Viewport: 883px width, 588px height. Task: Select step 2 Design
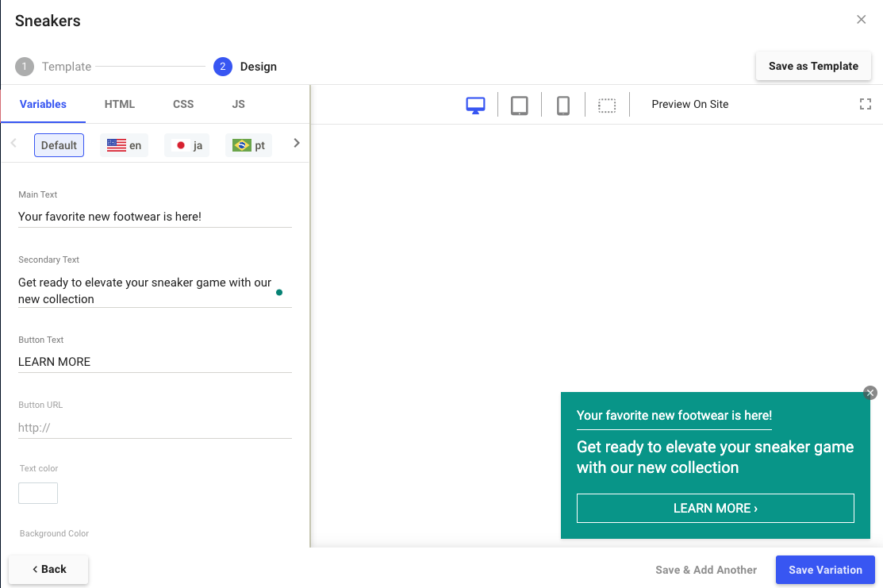tap(245, 67)
